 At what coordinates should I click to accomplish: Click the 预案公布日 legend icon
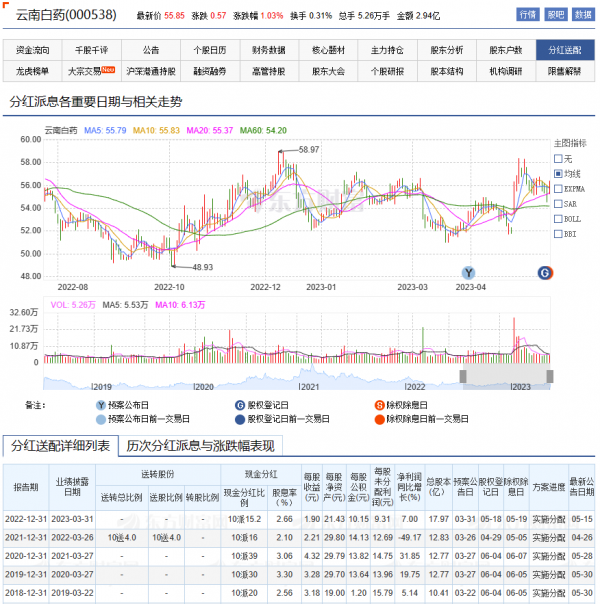100,404
